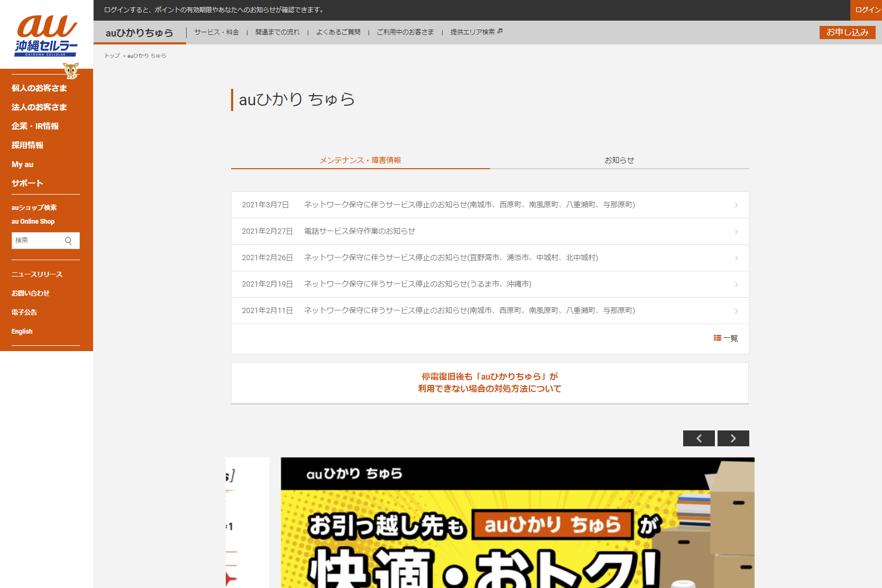Image resolution: width=882 pixels, height=588 pixels.
Task: Click the mascot character icon in sidebar
Action: [x=71, y=70]
